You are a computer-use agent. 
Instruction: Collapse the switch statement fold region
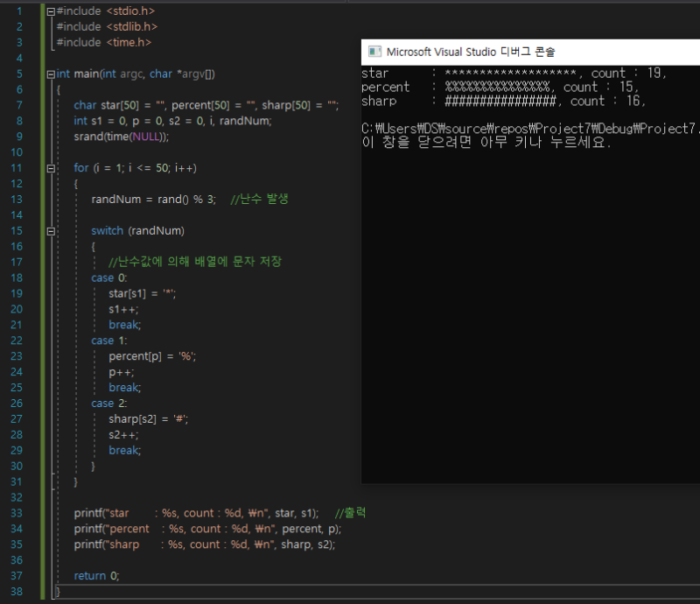[51, 230]
